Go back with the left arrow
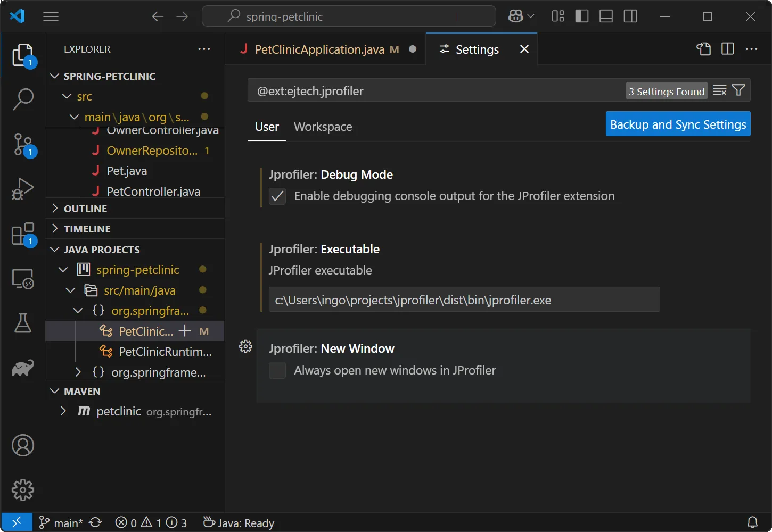Image resolution: width=772 pixels, height=532 pixels. [x=158, y=16]
